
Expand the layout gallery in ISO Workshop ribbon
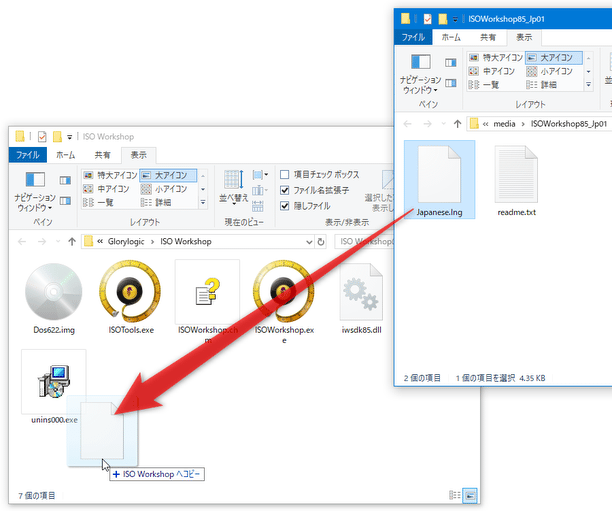click(x=205, y=202)
